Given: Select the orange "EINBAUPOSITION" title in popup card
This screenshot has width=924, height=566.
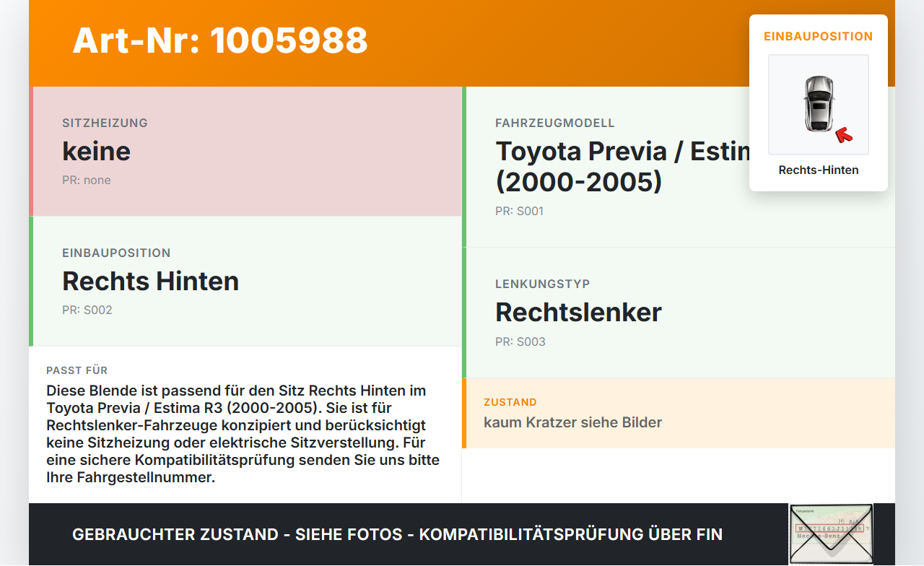Looking at the screenshot, I should (819, 36).
